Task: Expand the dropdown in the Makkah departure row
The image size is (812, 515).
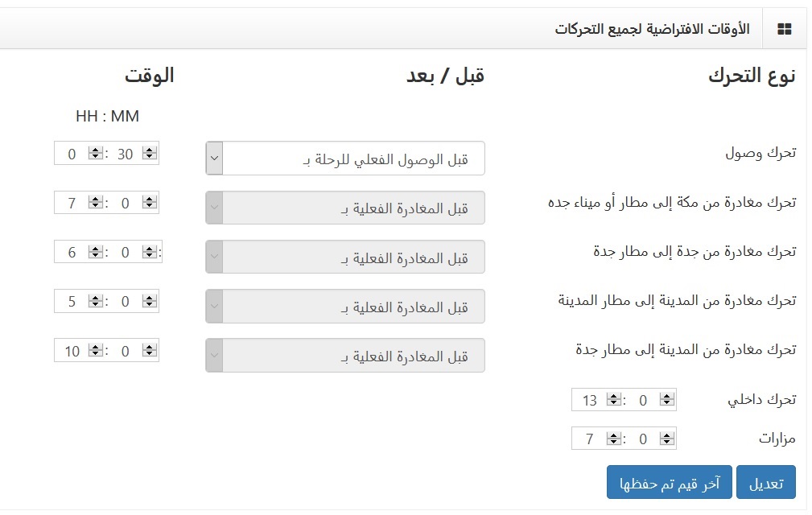Action: (x=345, y=208)
